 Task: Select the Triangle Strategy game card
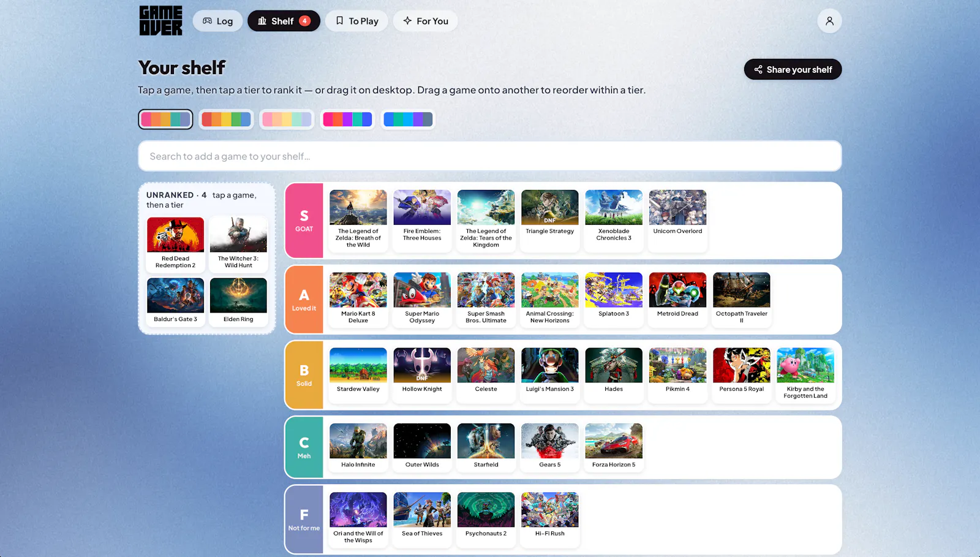click(x=550, y=221)
